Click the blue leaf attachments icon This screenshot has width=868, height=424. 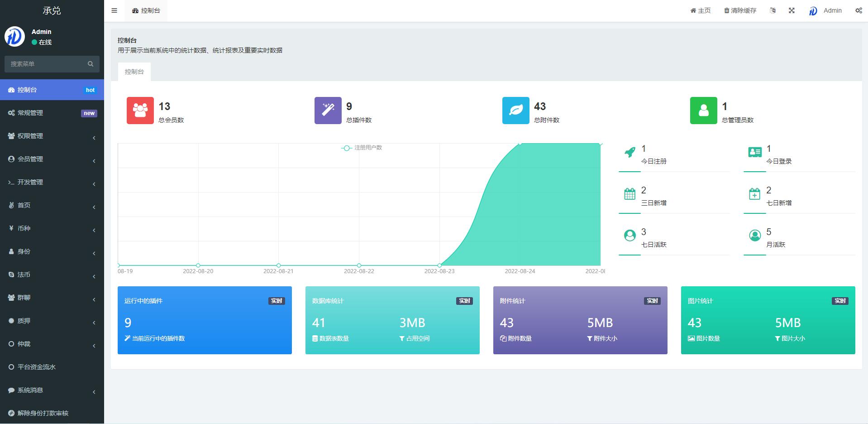click(x=515, y=111)
